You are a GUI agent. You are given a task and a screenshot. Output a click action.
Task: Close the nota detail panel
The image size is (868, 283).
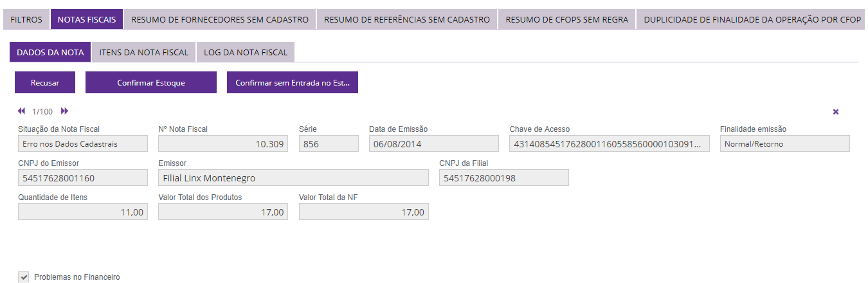click(x=836, y=112)
